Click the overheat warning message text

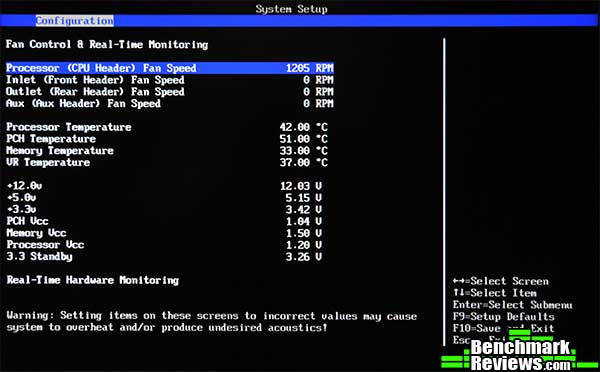212,322
